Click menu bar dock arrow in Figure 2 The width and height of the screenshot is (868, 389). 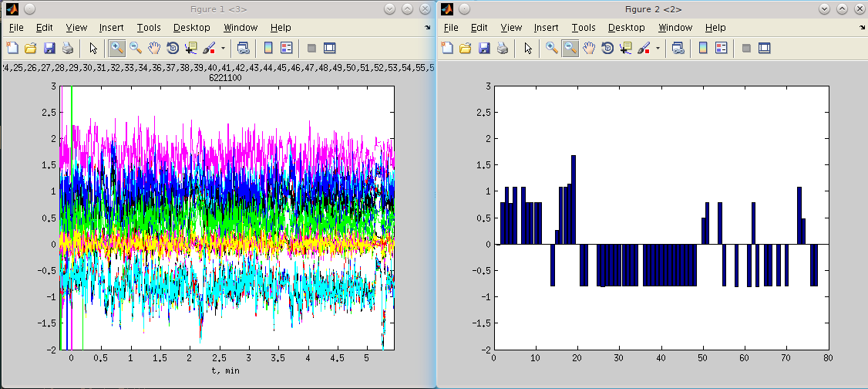(x=861, y=27)
